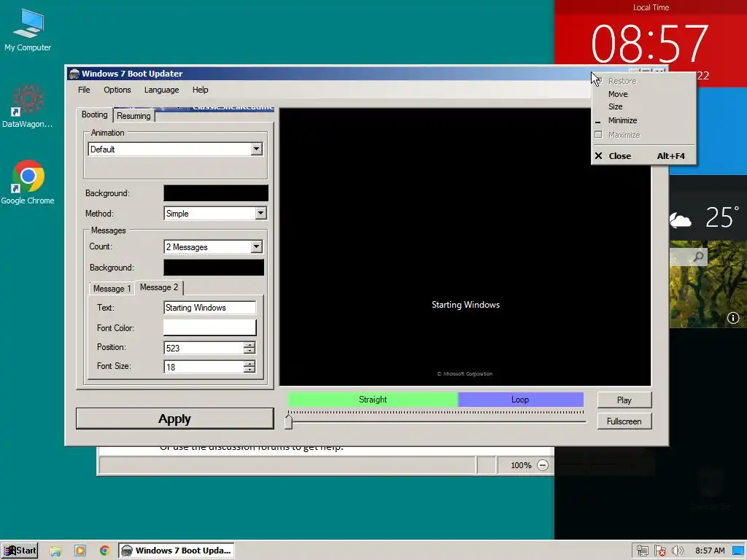Click zoom out minus button in background window
The image size is (747, 560).
(x=542, y=465)
